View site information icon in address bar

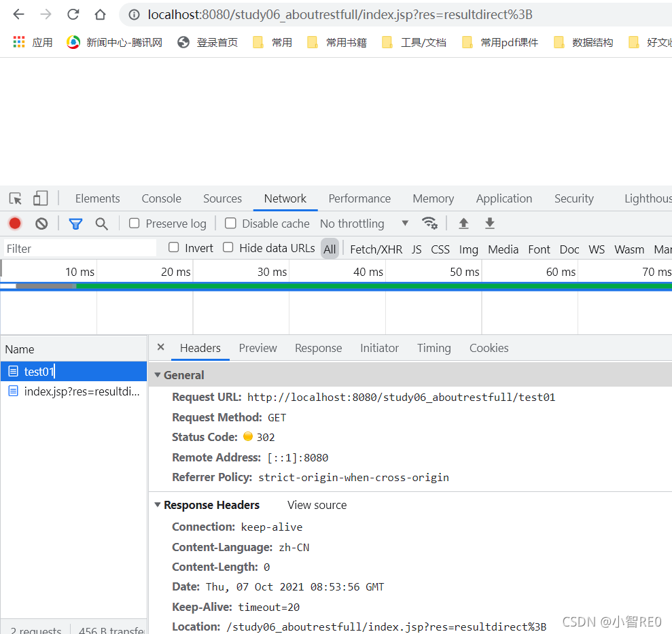pyautogui.click(x=134, y=15)
